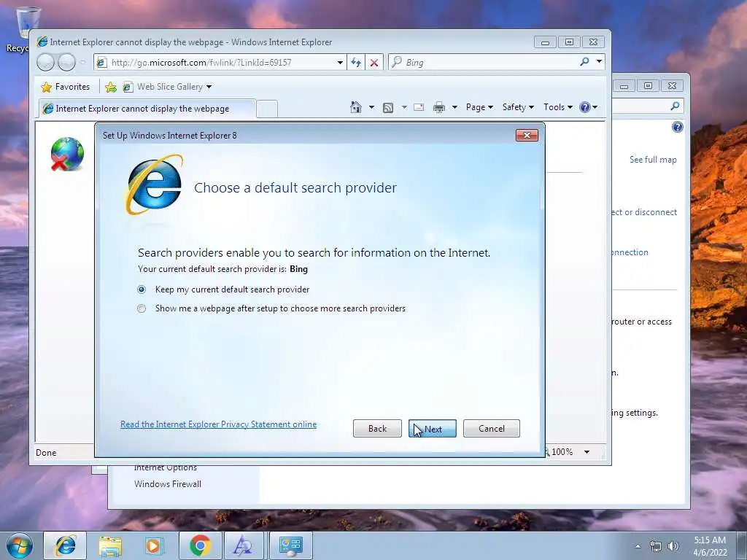Image resolution: width=747 pixels, height=560 pixels.
Task: Open the search provider dropdown arrow
Action: click(600, 62)
